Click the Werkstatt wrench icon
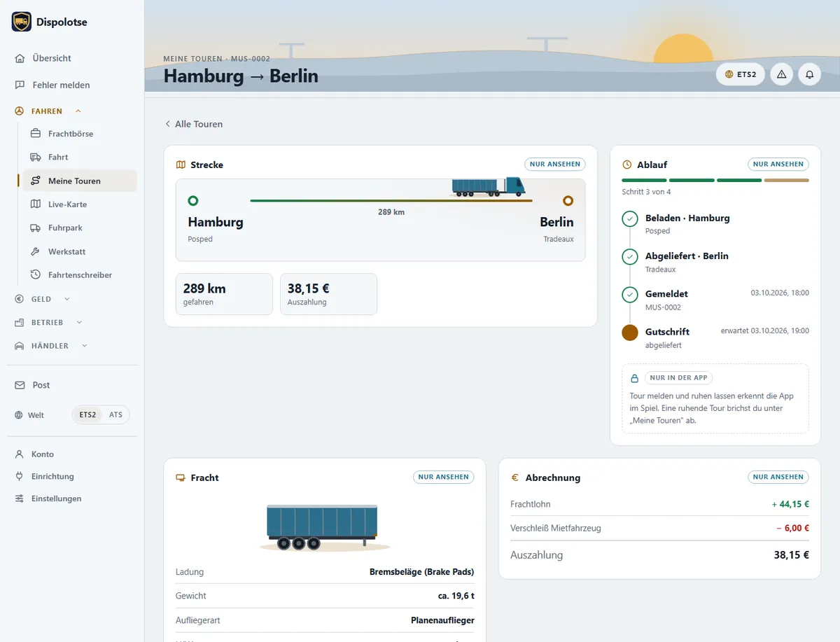 [36, 251]
